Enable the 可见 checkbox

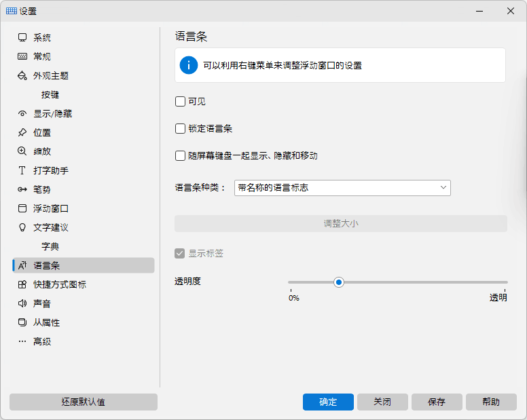tap(180, 101)
